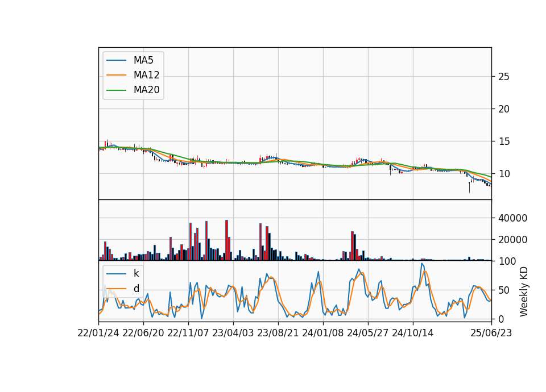Click the volume axis value 40000

(512, 218)
